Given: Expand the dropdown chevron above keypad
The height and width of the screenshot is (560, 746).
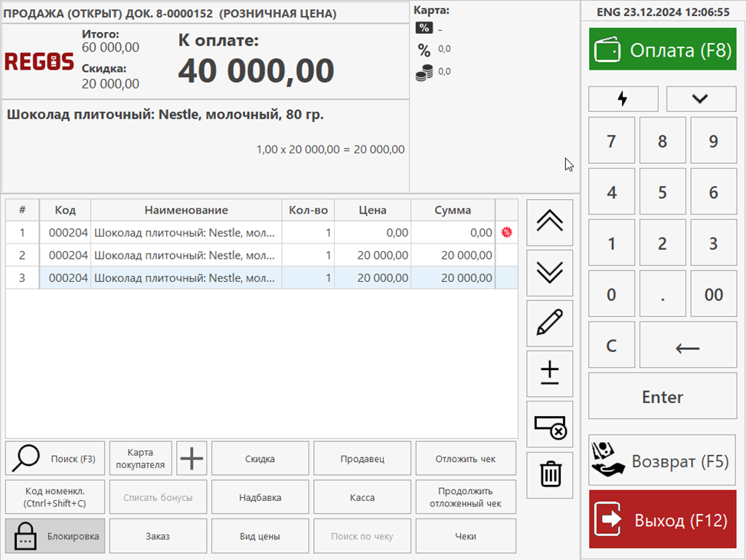Looking at the screenshot, I should (701, 99).
